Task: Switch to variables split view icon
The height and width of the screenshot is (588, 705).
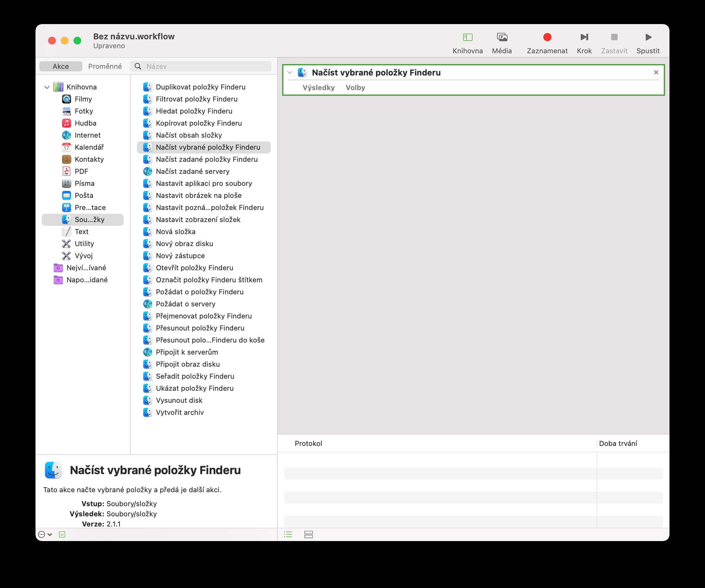Action: click(x=308, y=534)
